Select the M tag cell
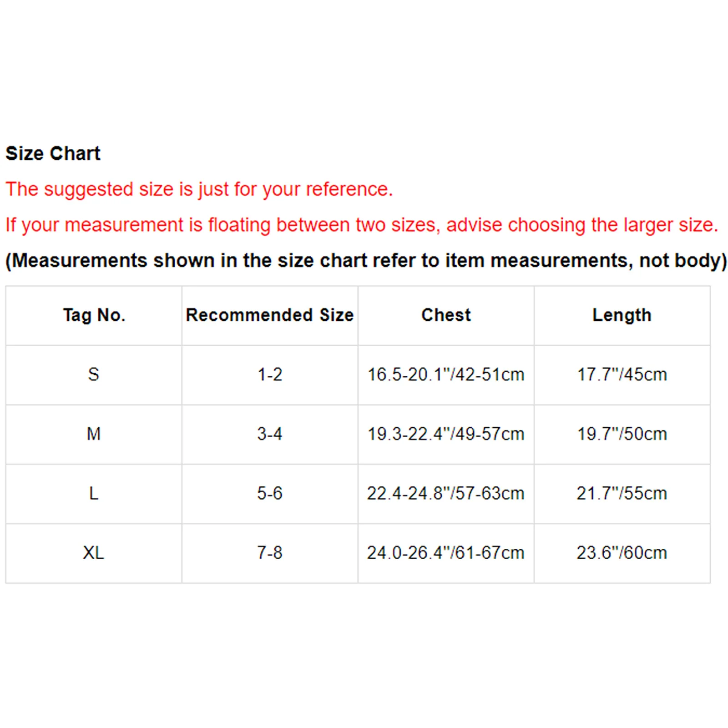 pos(94,434)
